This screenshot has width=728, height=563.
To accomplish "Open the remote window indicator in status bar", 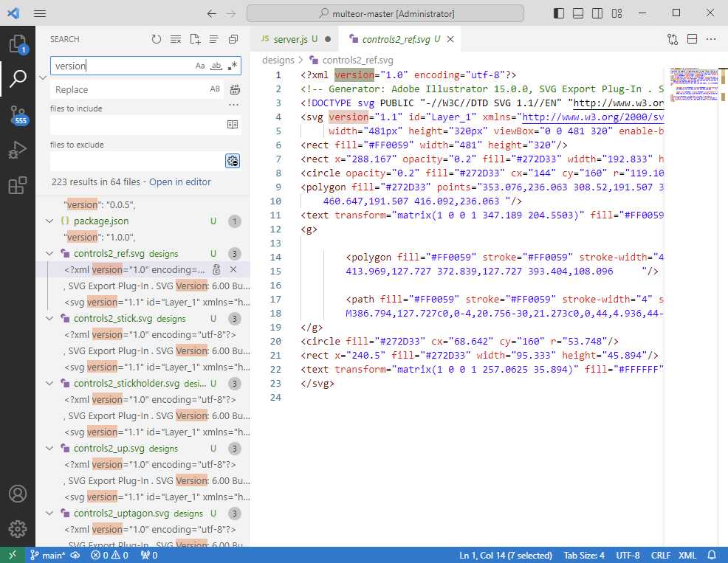I will coord(13,555).
